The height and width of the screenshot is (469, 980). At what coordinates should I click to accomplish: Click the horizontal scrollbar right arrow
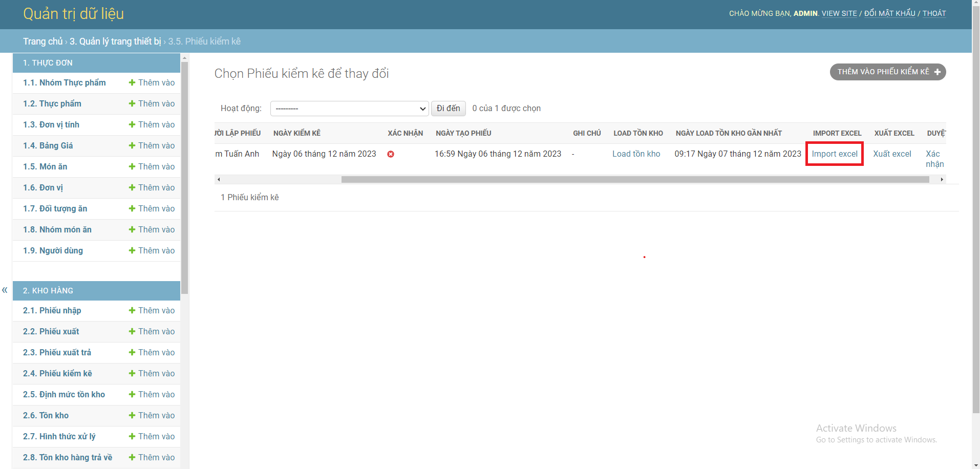[942, 179]
